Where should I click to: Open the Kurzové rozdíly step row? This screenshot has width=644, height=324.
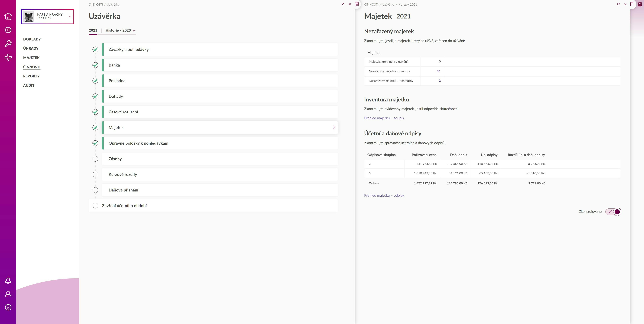[220, 175]
